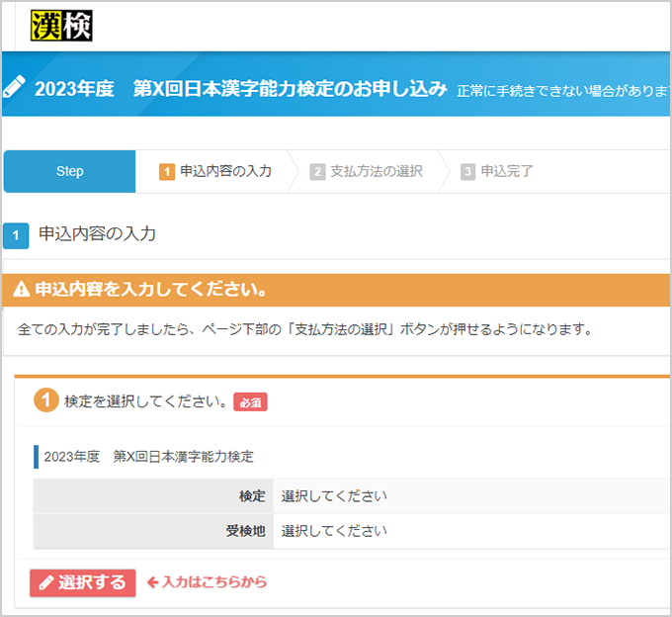Click the 検定 row label
This screenshot has height=617, width=672.
(x=252, y=496)
